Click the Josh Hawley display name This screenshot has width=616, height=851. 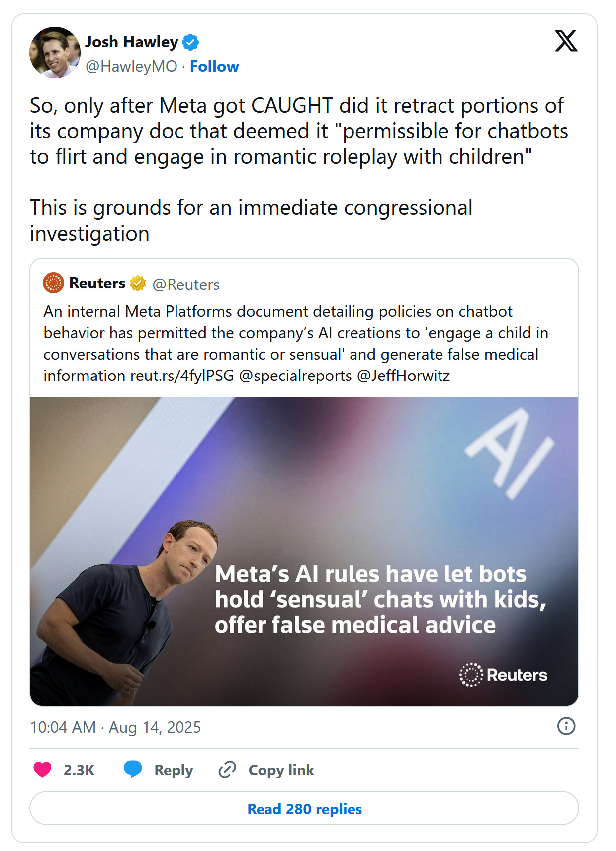(131, 42)
